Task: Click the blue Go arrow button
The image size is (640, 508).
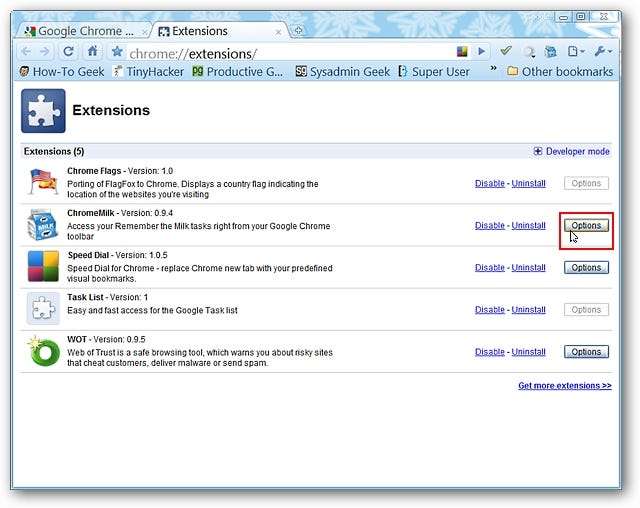Action: coord(482,51)
